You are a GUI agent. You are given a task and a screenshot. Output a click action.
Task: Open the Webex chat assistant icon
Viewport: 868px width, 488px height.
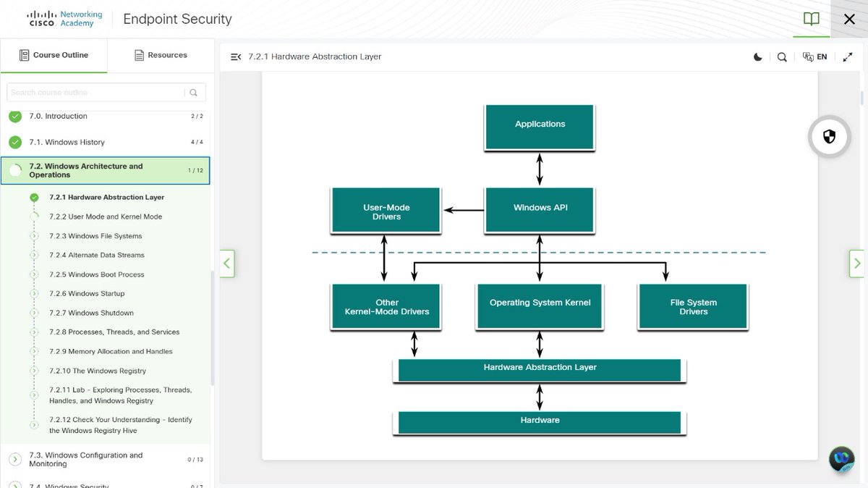pos(842,460)
